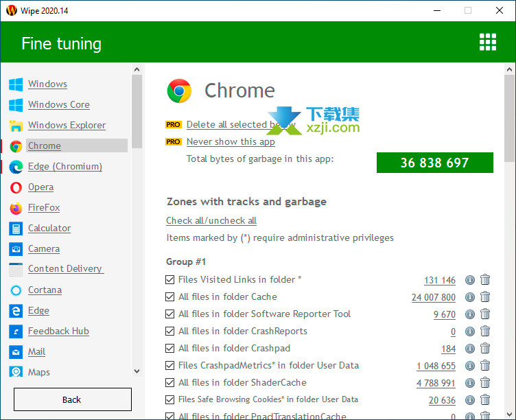Uncheck Files Visited Links in folder
Viewport: 516px width, 420px height.
(x=169, y=280)
